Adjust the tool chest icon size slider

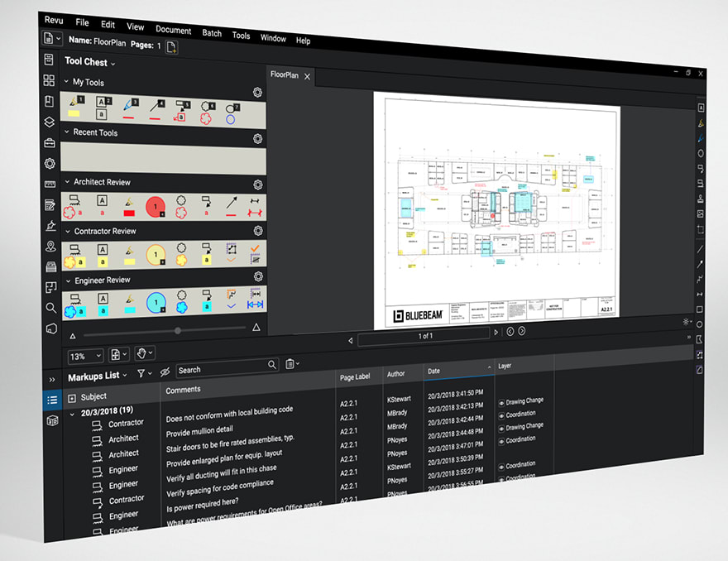click(x=178, y=331)
